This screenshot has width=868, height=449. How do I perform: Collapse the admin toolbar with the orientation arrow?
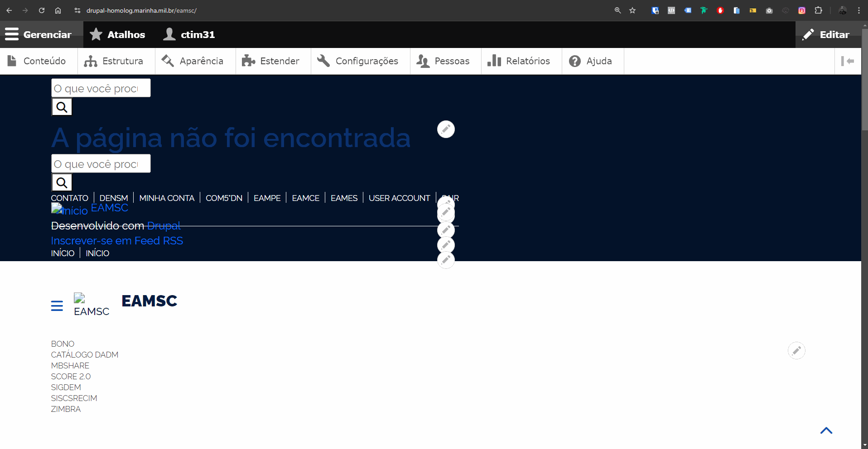click(x=848, y=61)
